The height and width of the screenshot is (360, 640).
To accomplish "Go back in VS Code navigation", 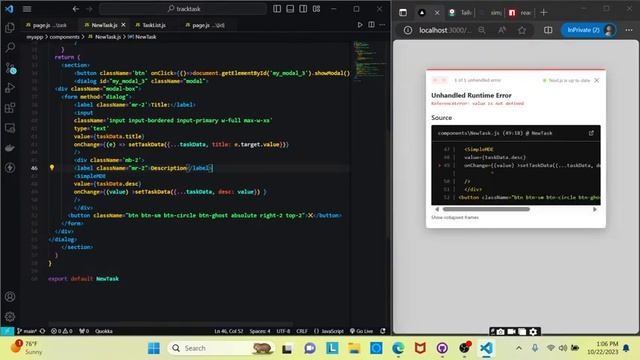I will (x=76, y=9).
